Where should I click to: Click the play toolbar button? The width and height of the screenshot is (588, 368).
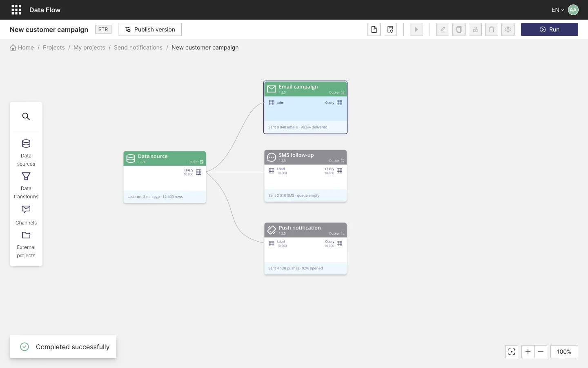tap(416, 29)
